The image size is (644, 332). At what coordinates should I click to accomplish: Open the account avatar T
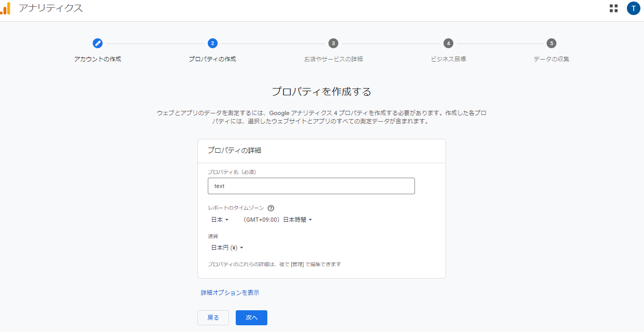(x=633, y=8)
